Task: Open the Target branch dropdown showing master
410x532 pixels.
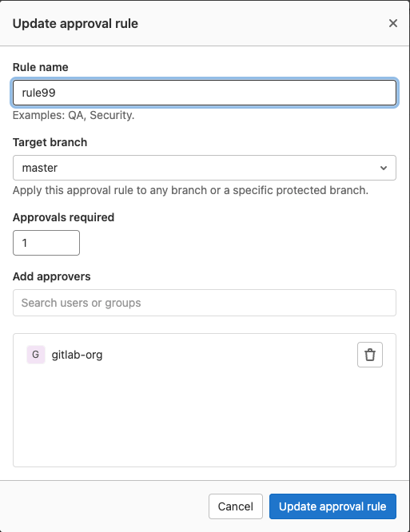Action: tap(205, 168)
